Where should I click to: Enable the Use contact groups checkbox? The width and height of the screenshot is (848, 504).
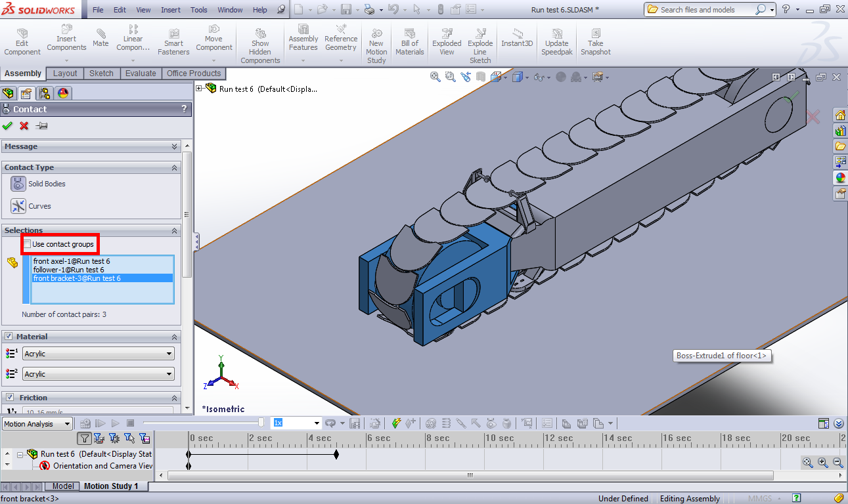click(27, 244)
